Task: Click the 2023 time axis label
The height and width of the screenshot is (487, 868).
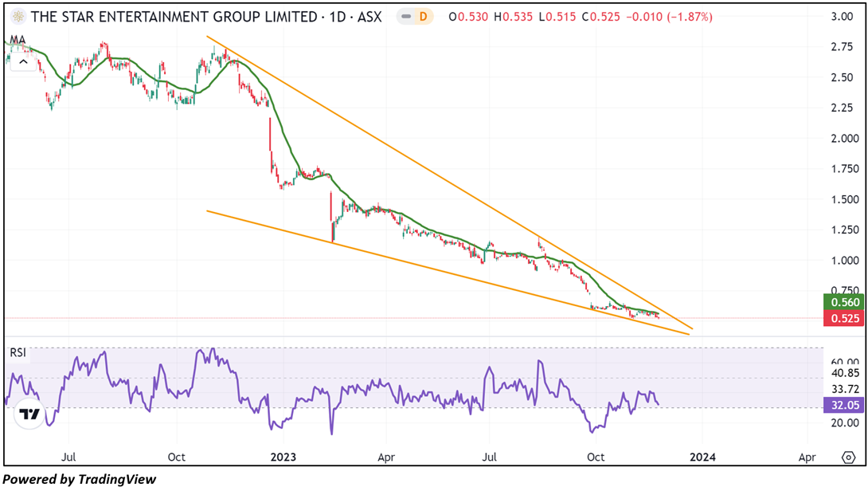Action: click(x=283, y=457)
